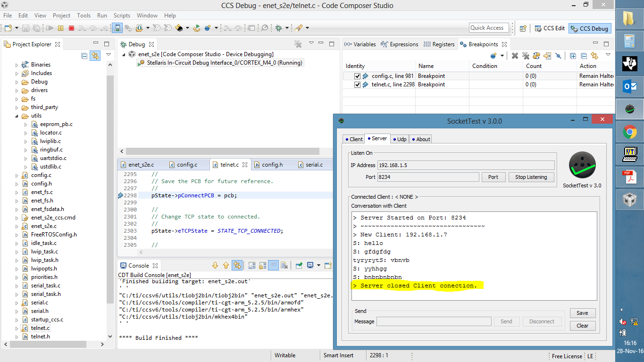Collapse all in Project Explorer
This screenshot has height=362, width=644.
[84, 56]
